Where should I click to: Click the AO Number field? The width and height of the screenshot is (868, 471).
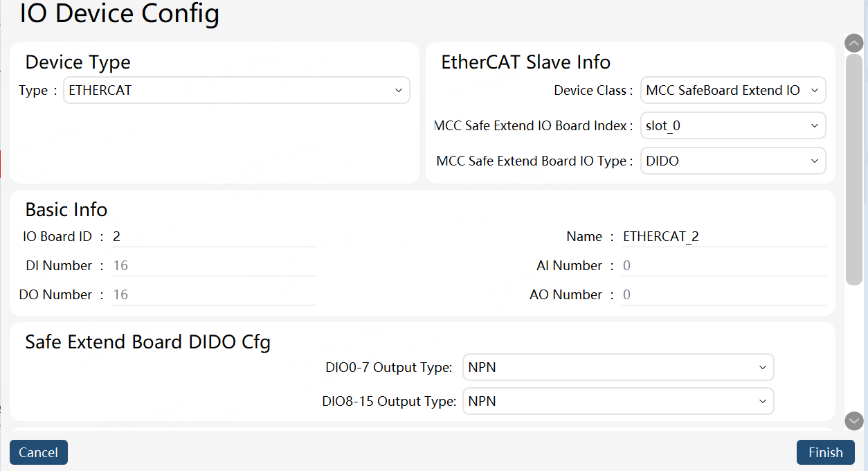pos(724,295)
